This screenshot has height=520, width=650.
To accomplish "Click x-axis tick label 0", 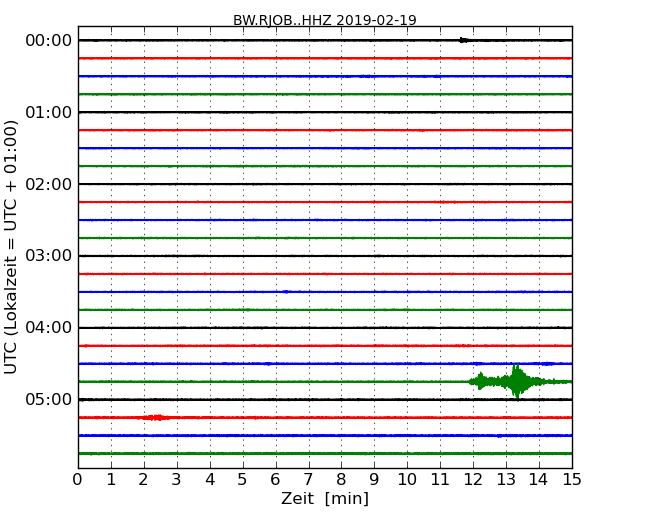I will [x=78, y=480].
